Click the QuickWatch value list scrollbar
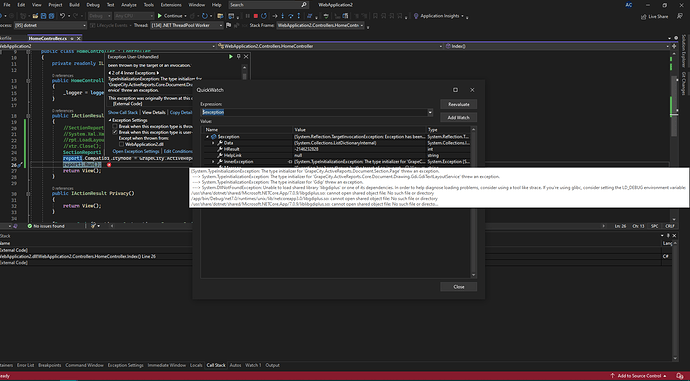 point(473,202)
